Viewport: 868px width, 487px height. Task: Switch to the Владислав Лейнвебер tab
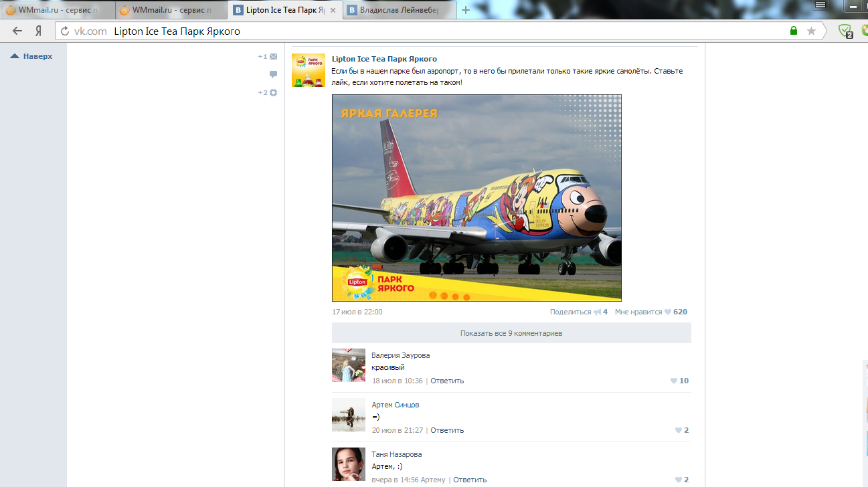(399, 10)
